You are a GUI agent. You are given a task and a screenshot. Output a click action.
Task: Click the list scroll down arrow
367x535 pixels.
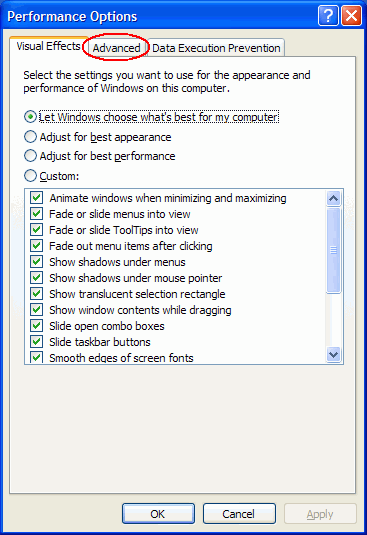coord(333,355)
